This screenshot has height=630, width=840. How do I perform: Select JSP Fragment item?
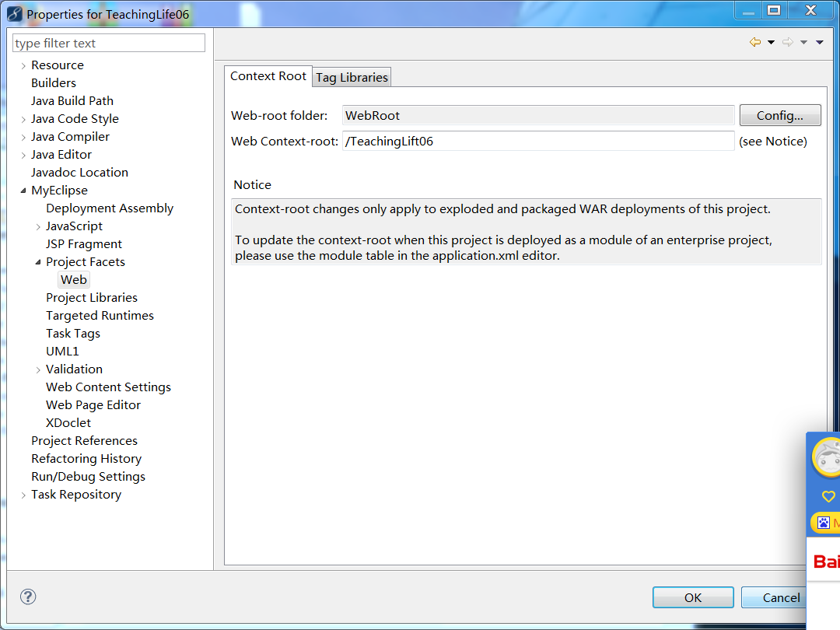[84, 244]
